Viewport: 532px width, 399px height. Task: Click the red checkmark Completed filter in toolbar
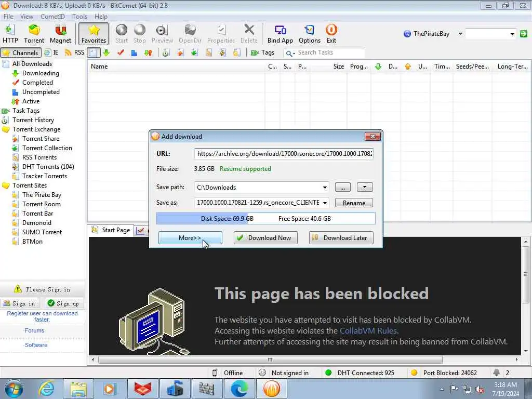121,52
